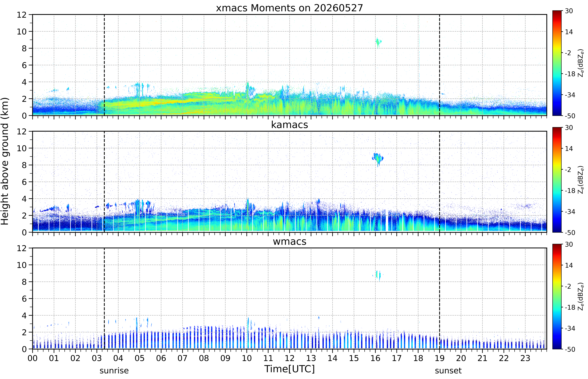Click the sunset dashed line in kamacs panel
Viewport: 588px width, 379px height.
(439, 182)
